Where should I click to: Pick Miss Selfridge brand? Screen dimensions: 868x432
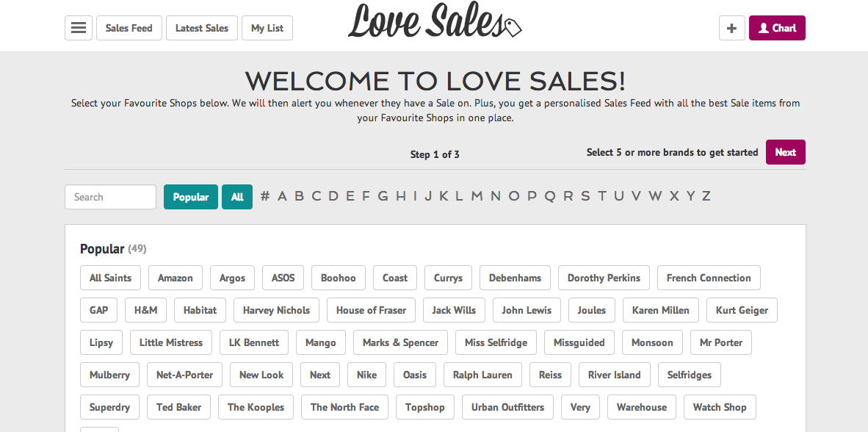click(496, 342)
